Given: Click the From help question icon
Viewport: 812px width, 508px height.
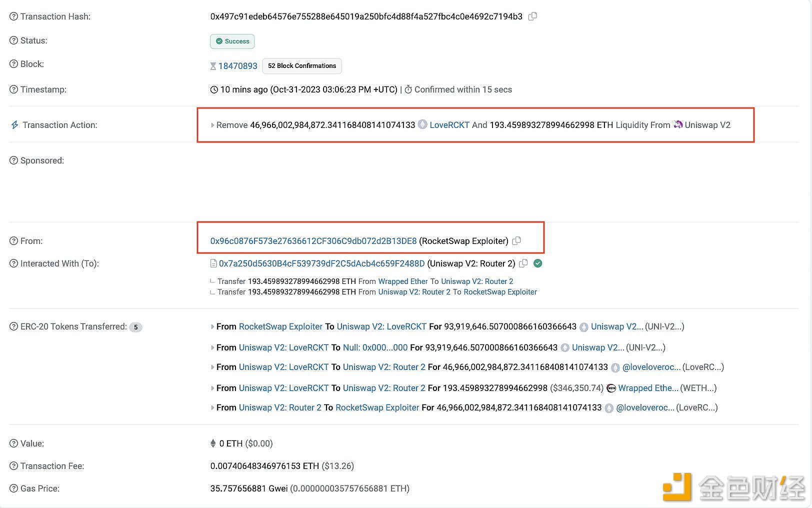Looking at the screenshot, I should [x=13, y=241].
